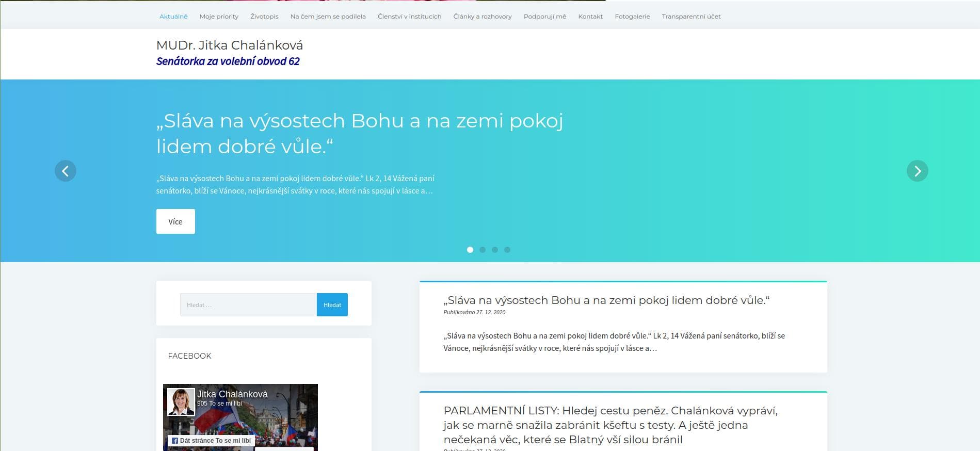Viewport: 980px width, 451px height.
Task: Click the Publikováno 27. 12. 2020 date
Action: point(474,312)
